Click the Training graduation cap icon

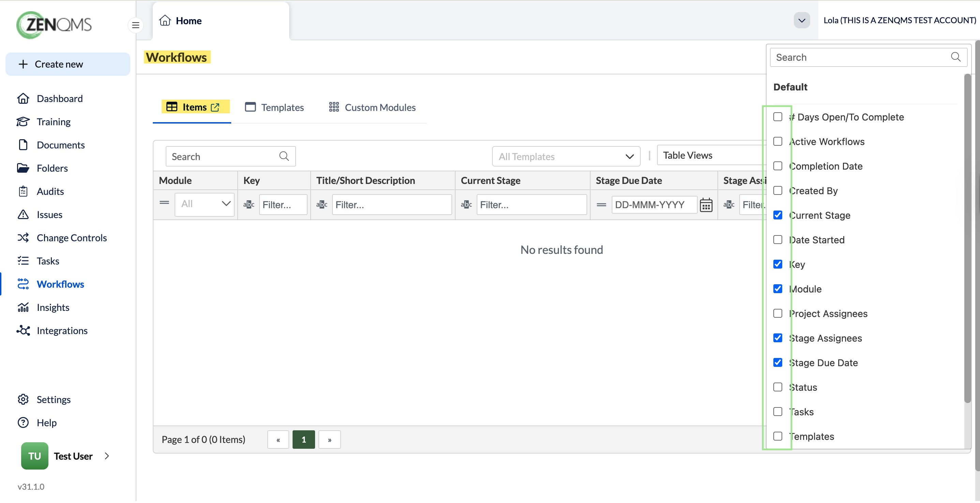pos(23,122)
